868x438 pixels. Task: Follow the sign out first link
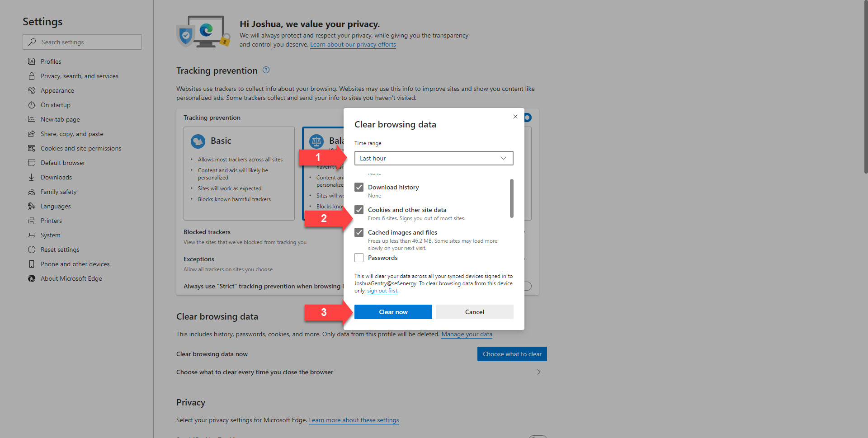tap(382, 291)
